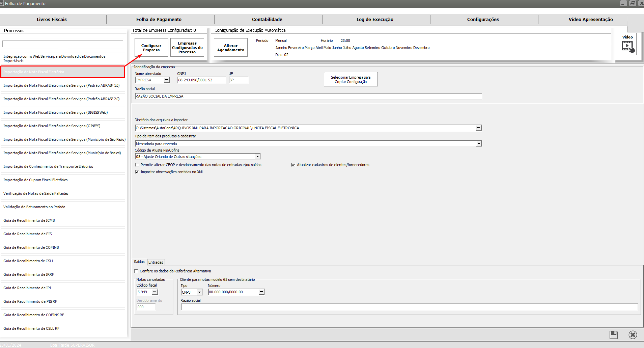
Task: Open lookup button beside Nome abreviado
Action: (x=167, y=80)
